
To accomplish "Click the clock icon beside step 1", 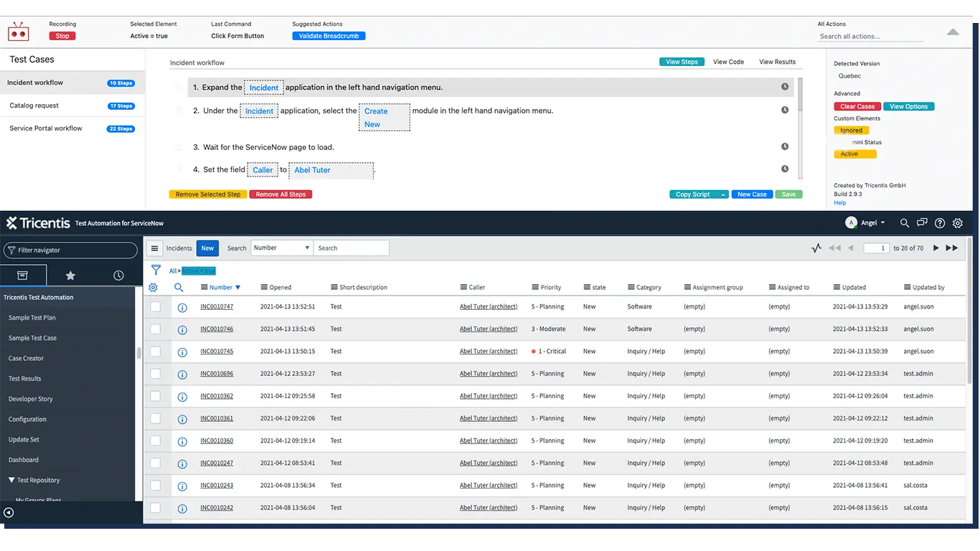I will [x=785, y=87].
